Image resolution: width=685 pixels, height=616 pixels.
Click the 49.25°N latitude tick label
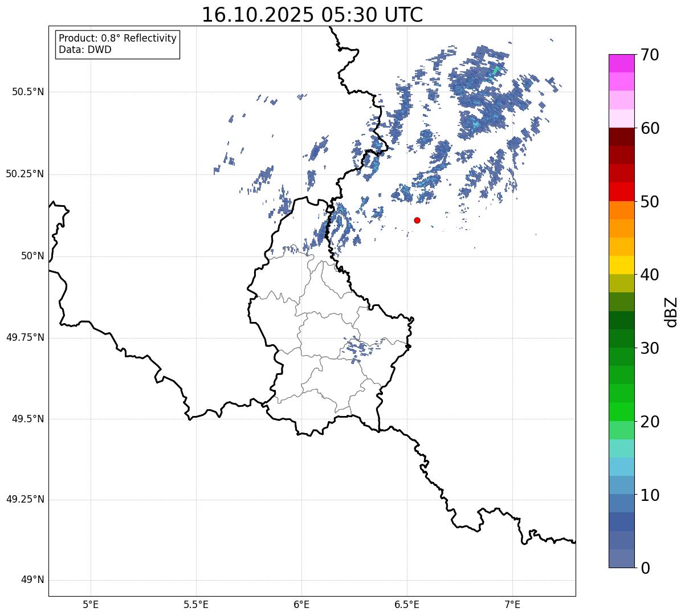tap(25, 499)
